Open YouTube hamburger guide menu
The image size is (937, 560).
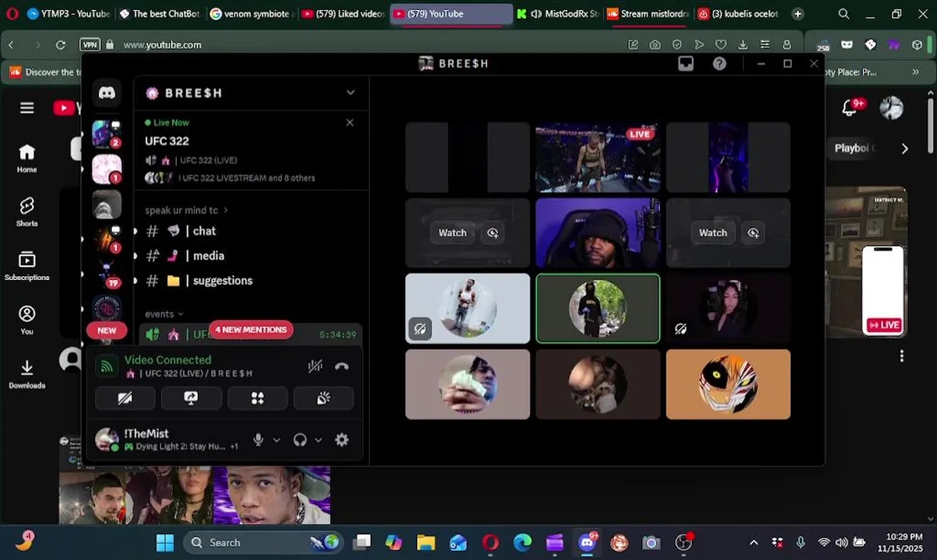27,108
